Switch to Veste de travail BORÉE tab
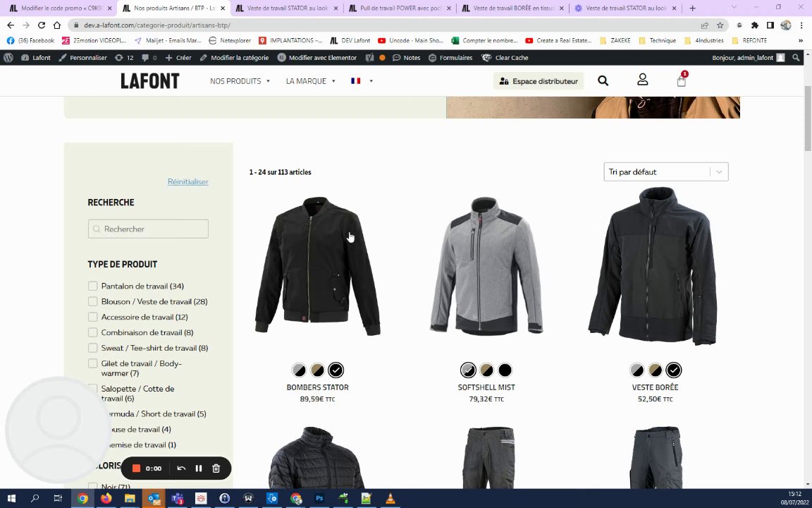 click(x=513, y=8)
